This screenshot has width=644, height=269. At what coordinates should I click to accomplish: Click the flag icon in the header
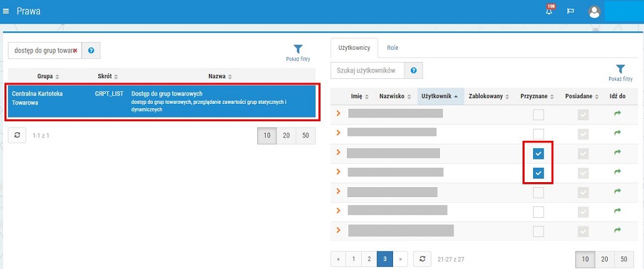pyautogui.click(x=571, y=11)
